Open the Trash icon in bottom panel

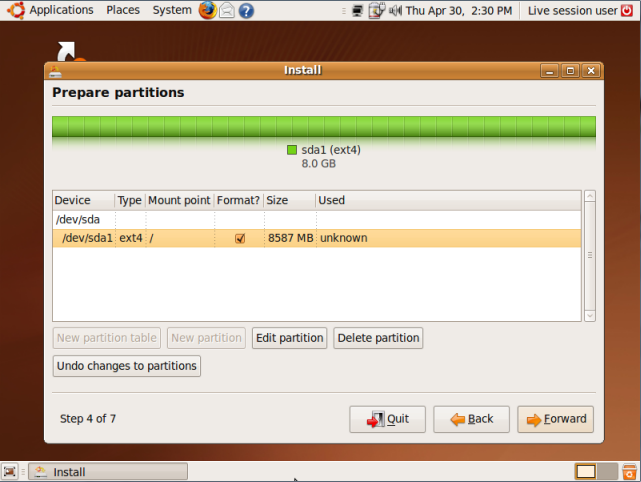[629, 472]
